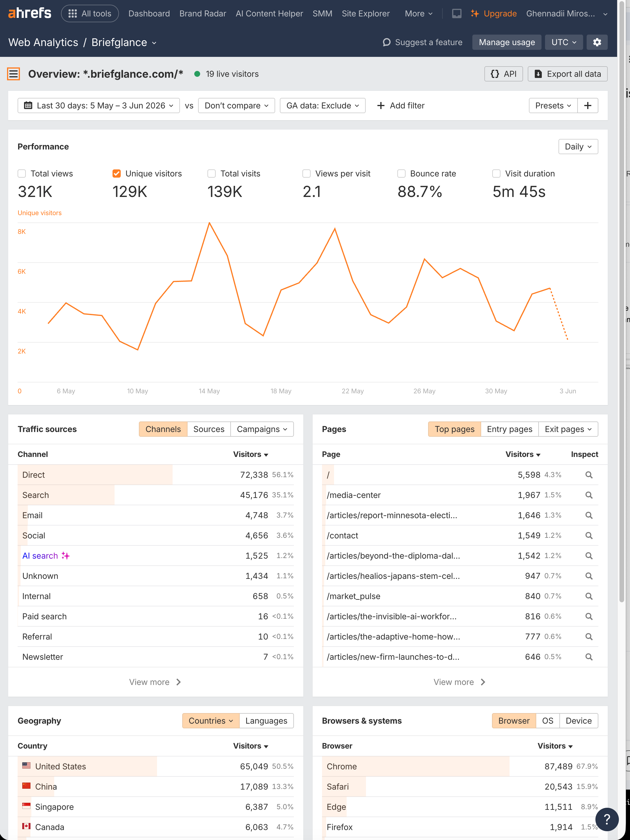This screenshot has width=630, height=840.
Task: Click the AI search sparkle icon
Action: tap(66, 556)
